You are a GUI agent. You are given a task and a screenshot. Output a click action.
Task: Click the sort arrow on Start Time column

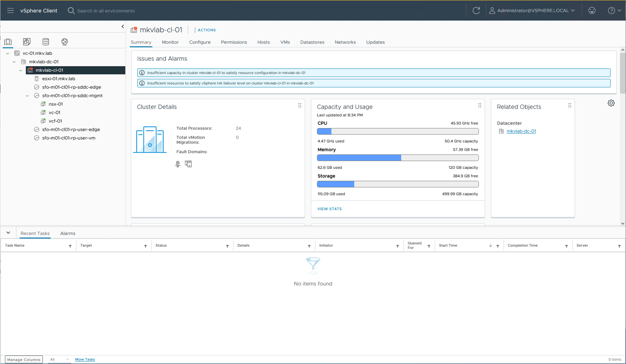pos(490,246)
